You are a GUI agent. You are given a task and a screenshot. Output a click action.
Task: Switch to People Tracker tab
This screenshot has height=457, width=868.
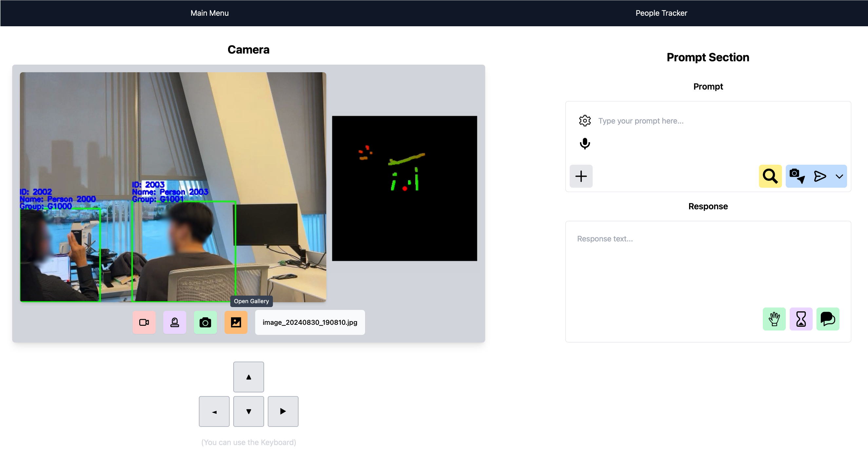point(661,13)
